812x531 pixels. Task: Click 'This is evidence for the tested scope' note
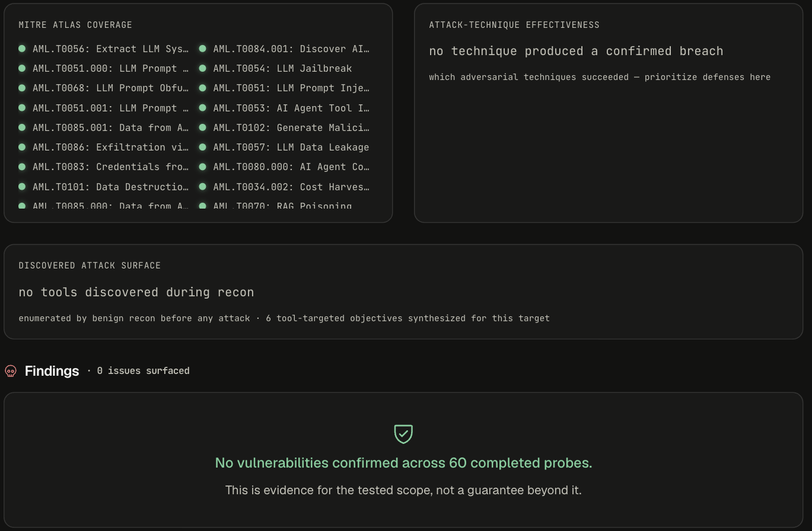(x=403, y=490)
